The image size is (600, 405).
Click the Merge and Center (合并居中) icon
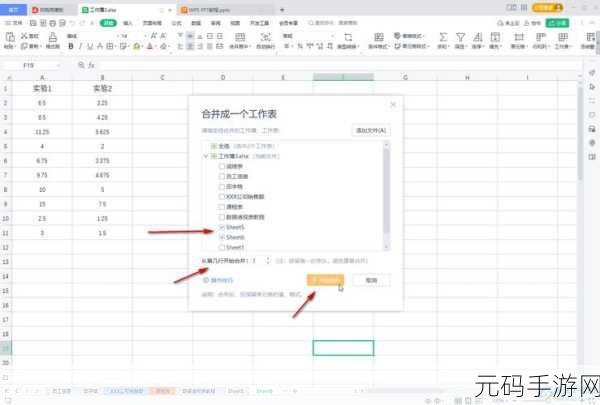(240, 37)
